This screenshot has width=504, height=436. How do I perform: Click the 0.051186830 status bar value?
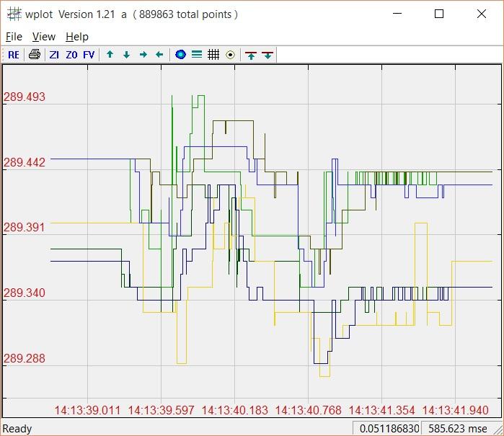(389, 429)
